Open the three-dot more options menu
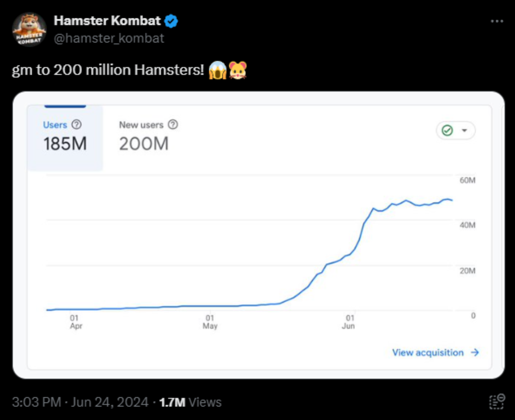This screenshot has height=420, width=515. [x=497, y=21]
